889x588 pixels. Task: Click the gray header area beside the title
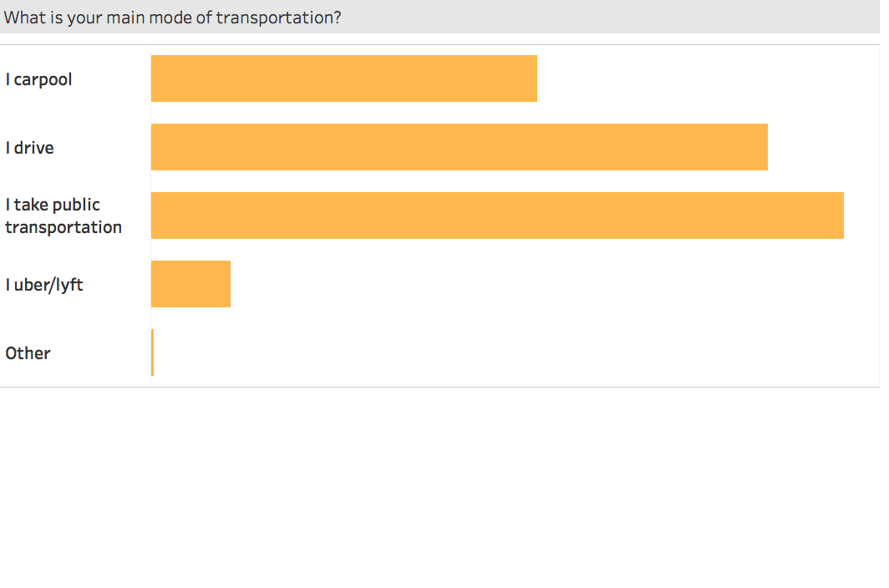pos(610,18)
